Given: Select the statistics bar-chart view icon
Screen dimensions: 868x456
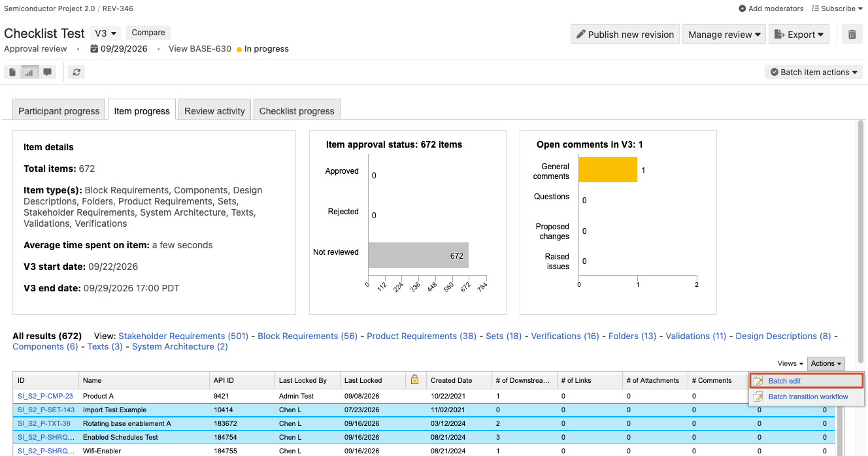Looking at the screenshot, I should click(29, 73).
